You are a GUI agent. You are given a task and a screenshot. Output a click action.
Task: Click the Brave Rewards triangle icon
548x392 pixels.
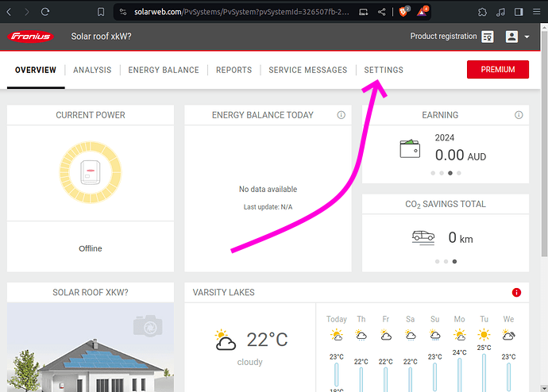pyautogui.click(x=423, y=12)
